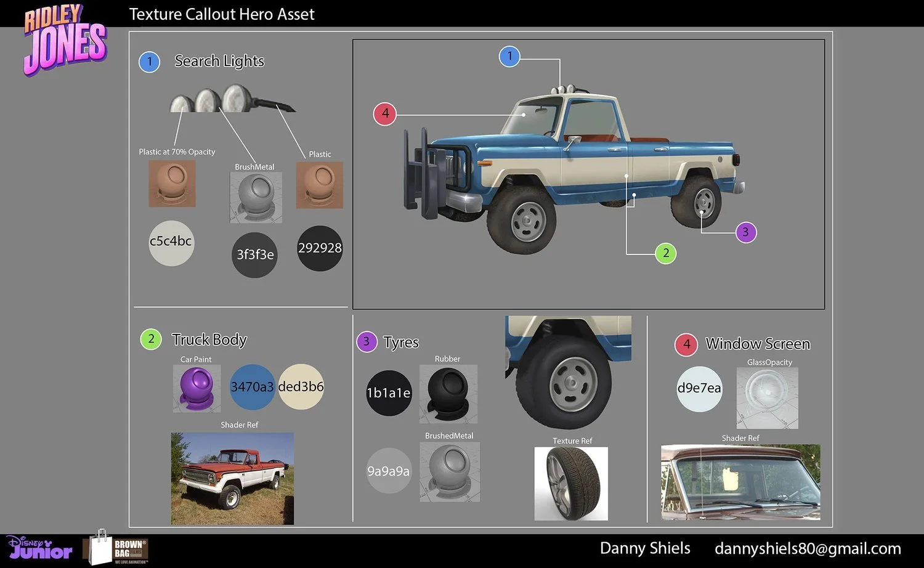Screen dimensions: 924x568
Task: Pick the c5c4bc color swatch
Action: [x=171, y=243]
